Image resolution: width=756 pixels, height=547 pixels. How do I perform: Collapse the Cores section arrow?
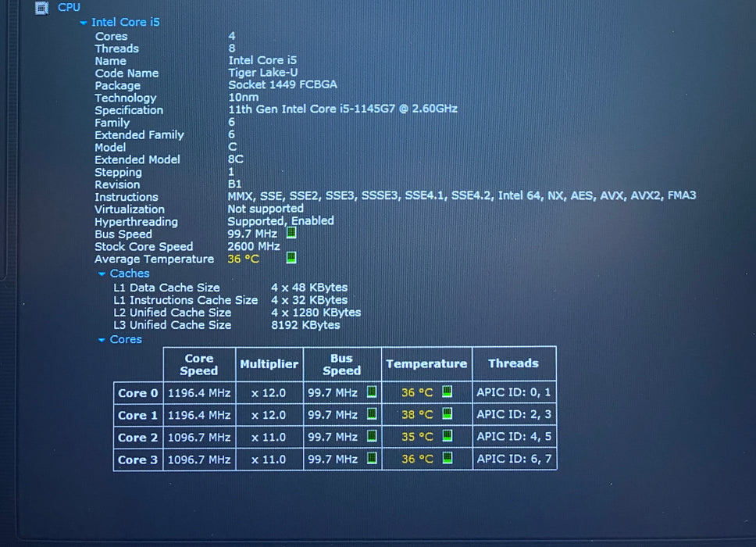pyautogui.click(x=102, y=340)
